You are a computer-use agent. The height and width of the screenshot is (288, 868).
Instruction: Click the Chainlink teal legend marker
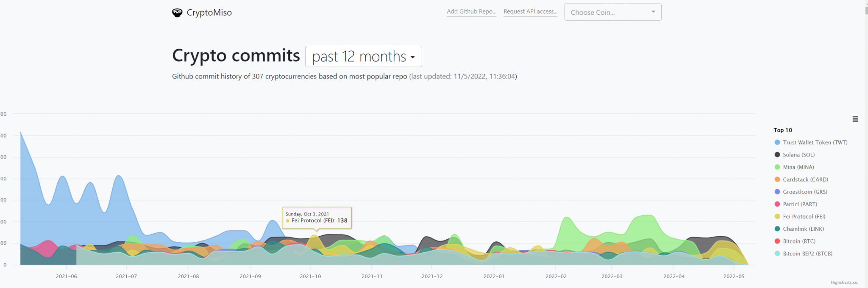[777, 229]
